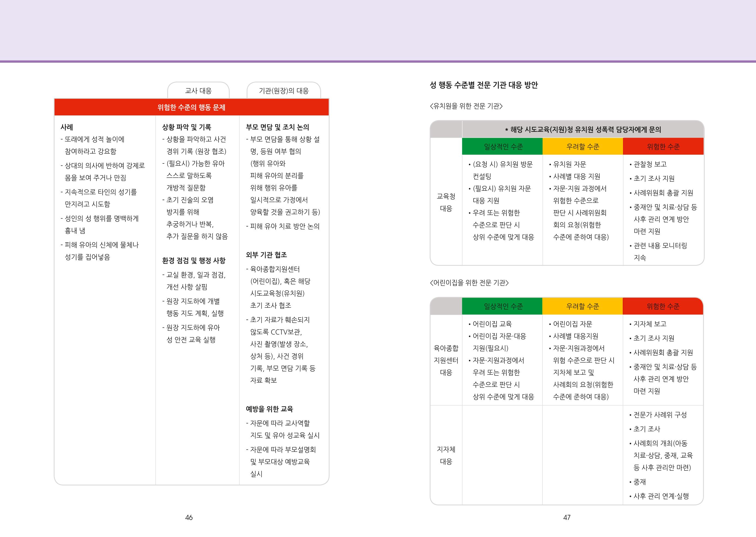
Task: Click the 상황 파악 및 기록 heading
Action: click(186, 127)
